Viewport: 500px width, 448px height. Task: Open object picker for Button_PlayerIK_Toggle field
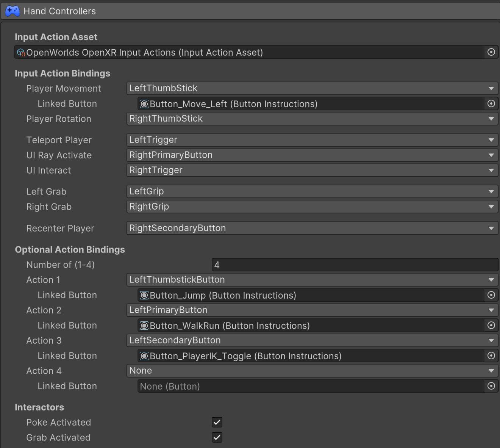coord(491,356)
